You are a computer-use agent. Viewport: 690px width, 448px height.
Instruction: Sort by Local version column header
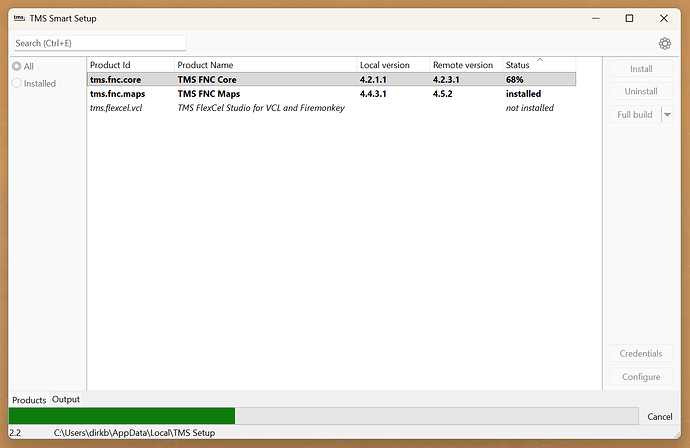click(x=393, y=65)
